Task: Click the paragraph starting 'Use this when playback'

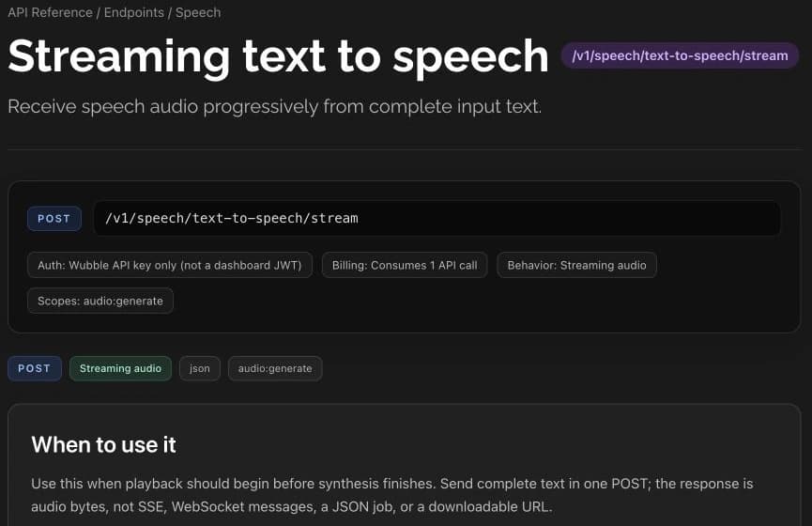Action: pyautogui.click(x=392, y=495)
